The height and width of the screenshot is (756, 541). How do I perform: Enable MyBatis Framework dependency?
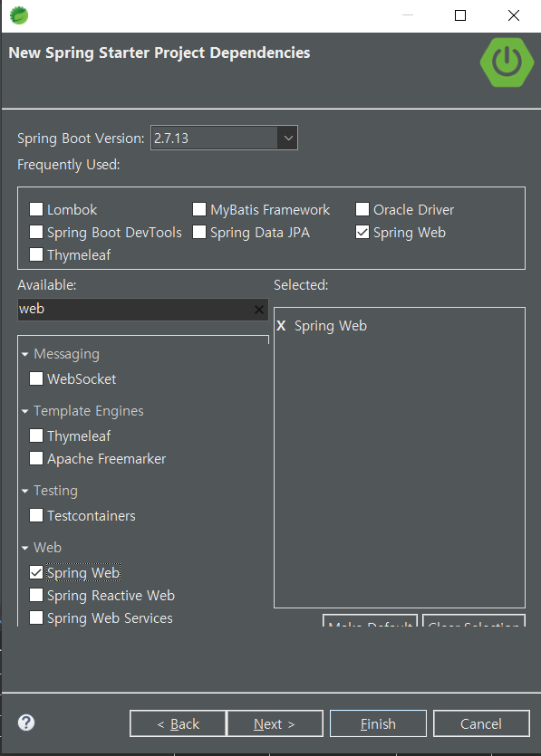point(199,209)
